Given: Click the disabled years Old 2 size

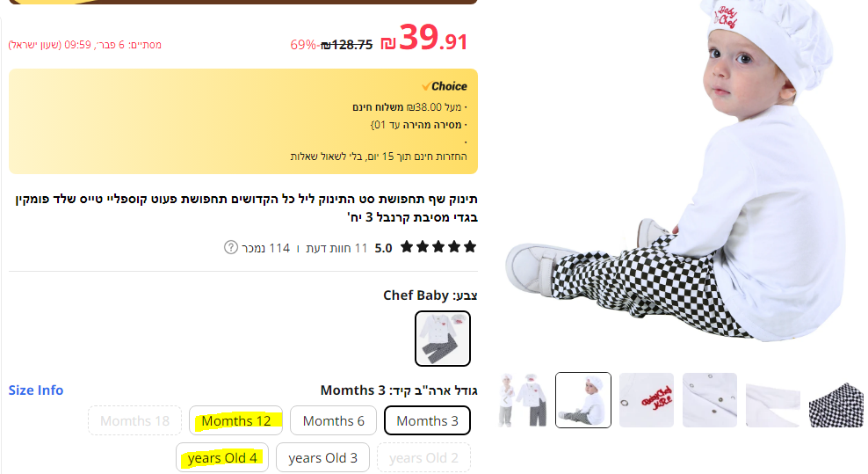Looking at the screenshot, I should (423, 457).
